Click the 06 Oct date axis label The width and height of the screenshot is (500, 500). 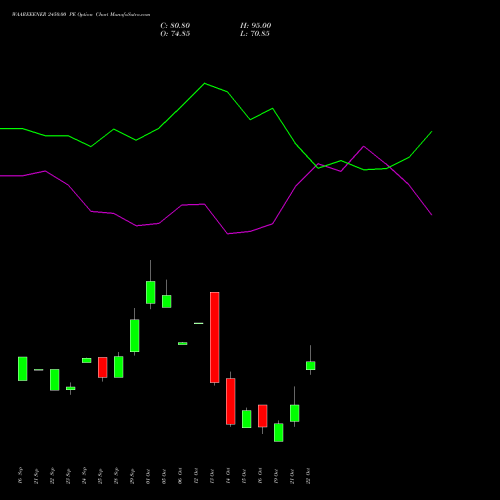(x=180, y=476)
